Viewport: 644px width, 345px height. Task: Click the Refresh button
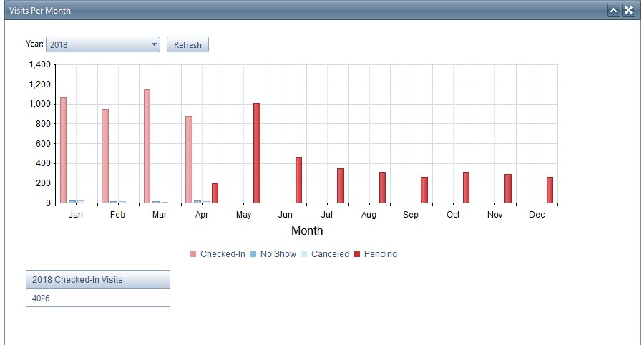pos(187,44)
